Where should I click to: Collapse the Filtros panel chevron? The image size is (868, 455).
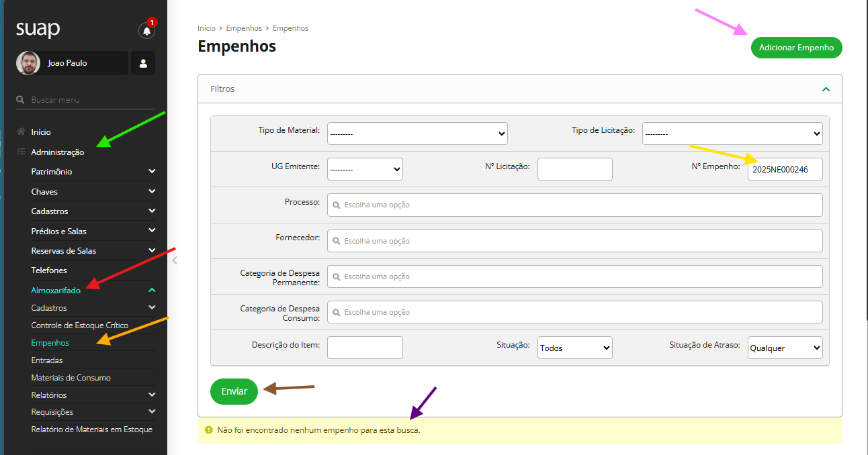point(826,89)
